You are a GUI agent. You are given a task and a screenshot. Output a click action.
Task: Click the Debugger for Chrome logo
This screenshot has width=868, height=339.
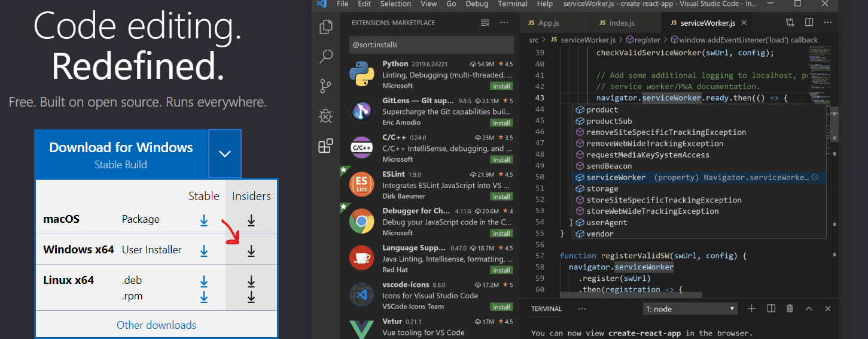pos(362,222)
